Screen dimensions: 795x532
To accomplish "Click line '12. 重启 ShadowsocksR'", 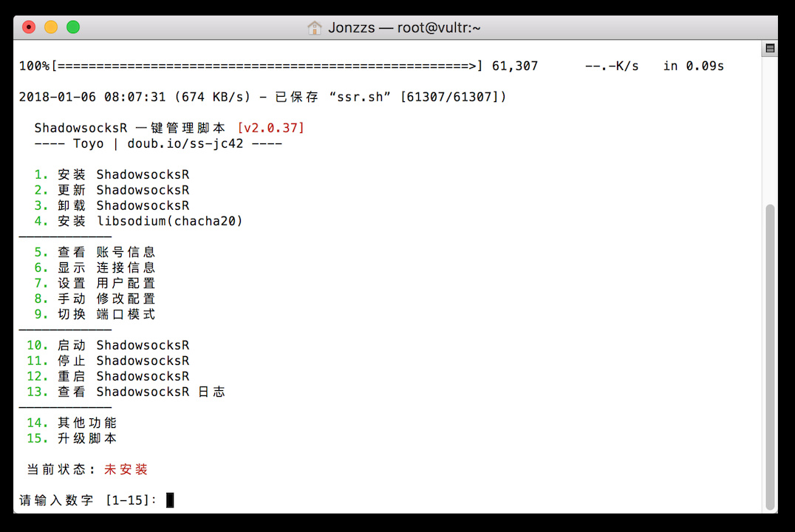I will point(108,376).
